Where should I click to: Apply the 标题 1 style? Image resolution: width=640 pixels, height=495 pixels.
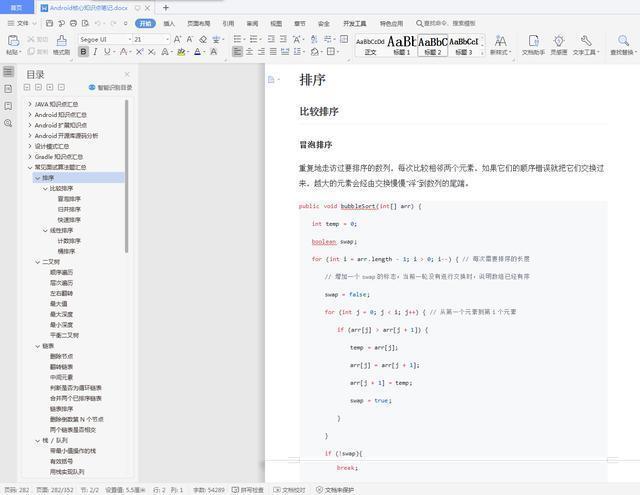pyautogui.click(x=401, y=45)
